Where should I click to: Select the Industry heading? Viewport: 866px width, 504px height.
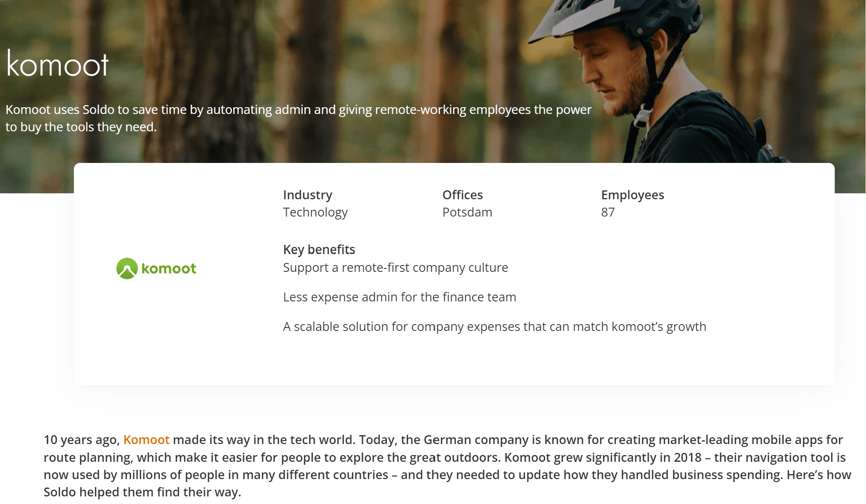point(308,195)
